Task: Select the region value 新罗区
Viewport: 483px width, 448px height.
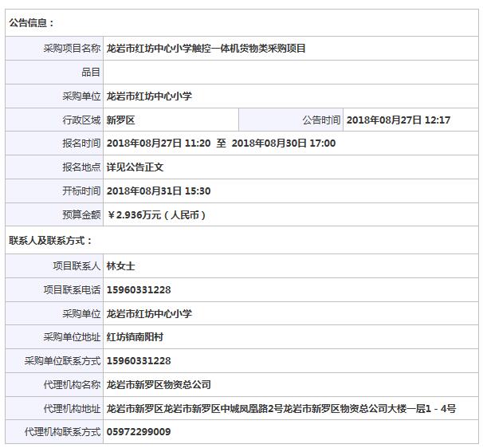Action: pos(121,120)
